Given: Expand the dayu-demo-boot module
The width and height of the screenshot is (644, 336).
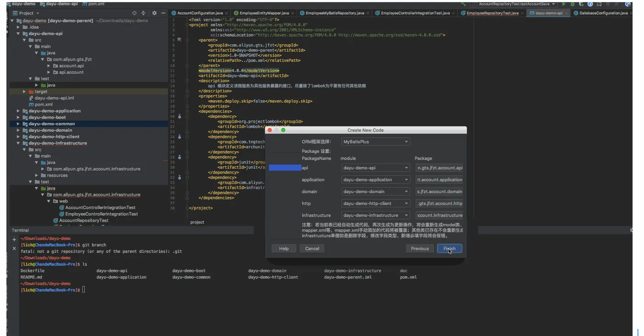Looking at the screenshot, I should click(18, 117).
